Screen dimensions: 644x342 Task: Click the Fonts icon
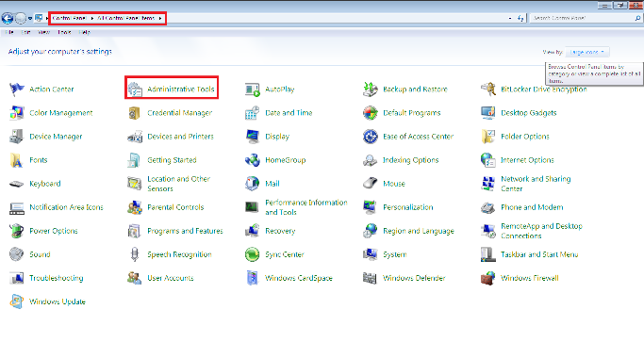pos(16,160)
